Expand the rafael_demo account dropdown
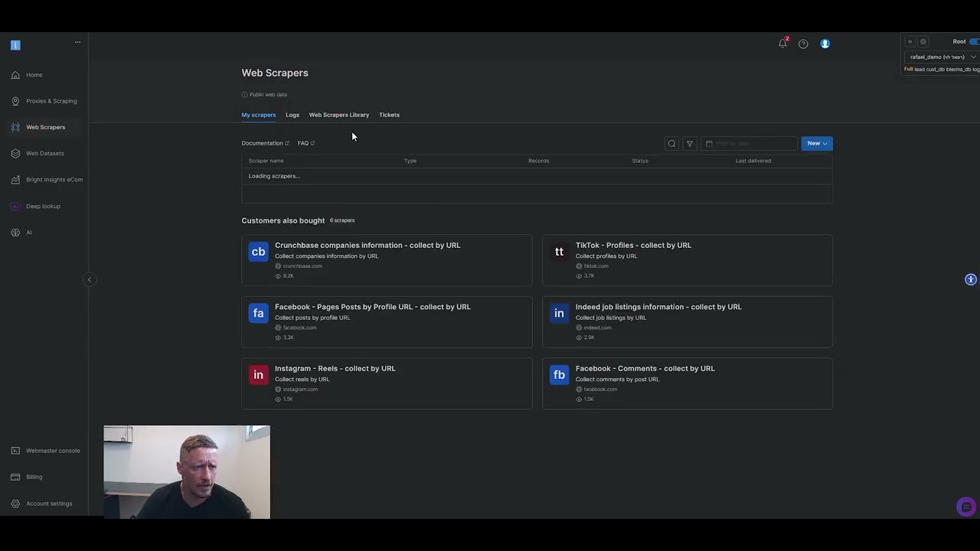This screenshot has height=551, width=980. (x=942, y=57)
